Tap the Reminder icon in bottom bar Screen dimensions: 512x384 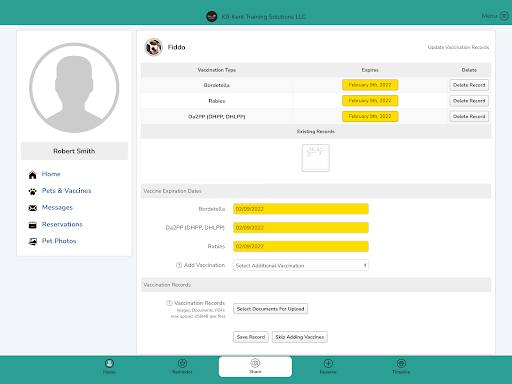click(x=182, y=363)
